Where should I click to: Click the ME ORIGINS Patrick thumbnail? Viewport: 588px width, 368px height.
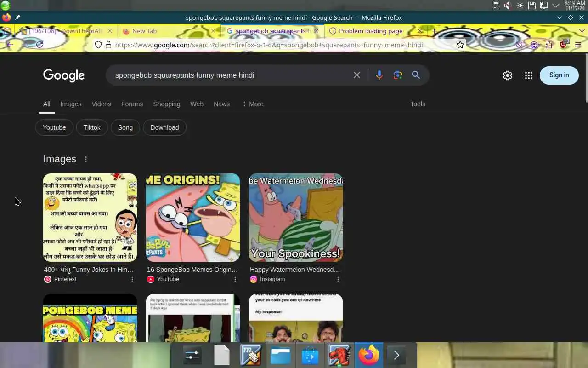tap(193, 218)
